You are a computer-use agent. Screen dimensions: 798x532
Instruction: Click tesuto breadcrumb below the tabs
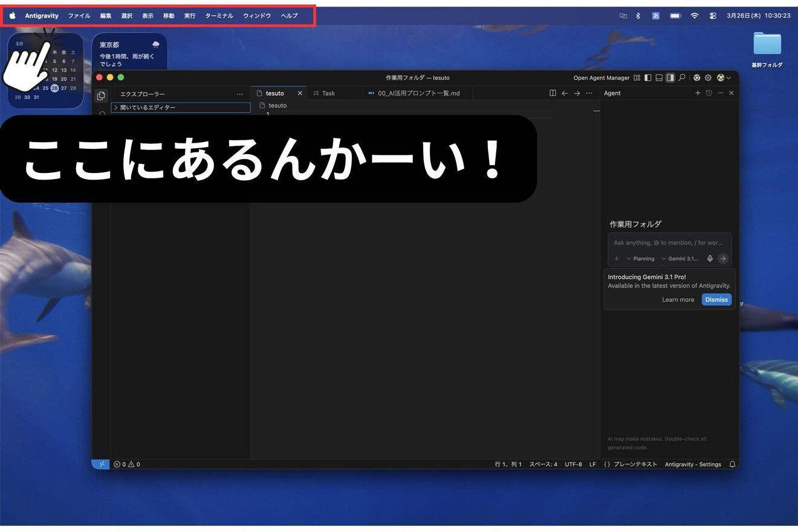pos(277,105)
